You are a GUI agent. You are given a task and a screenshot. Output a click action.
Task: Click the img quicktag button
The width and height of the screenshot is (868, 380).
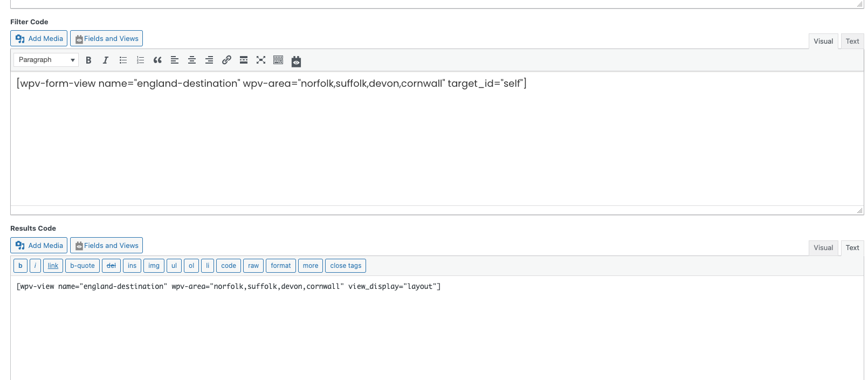[x=154, y=266]
